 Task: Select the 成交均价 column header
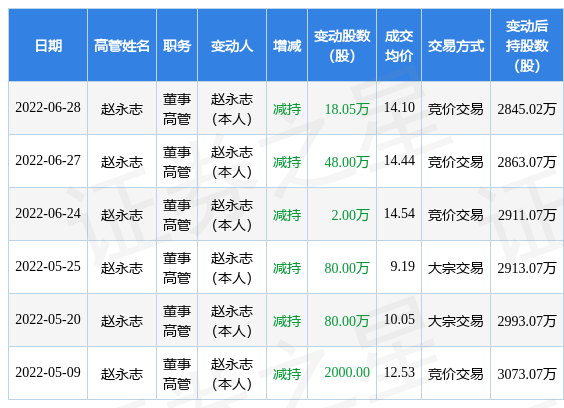tap(399, 46)
